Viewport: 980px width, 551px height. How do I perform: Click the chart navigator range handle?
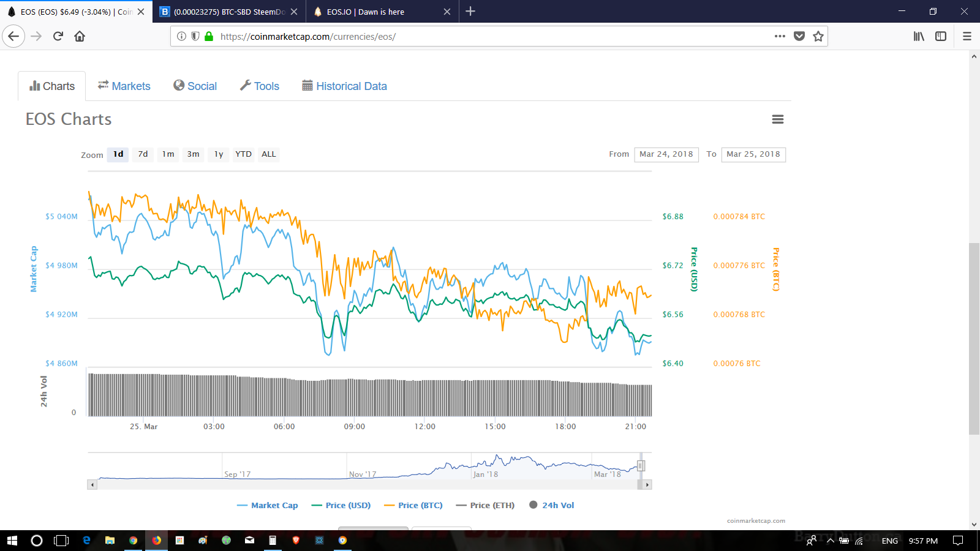coord(641,466)
